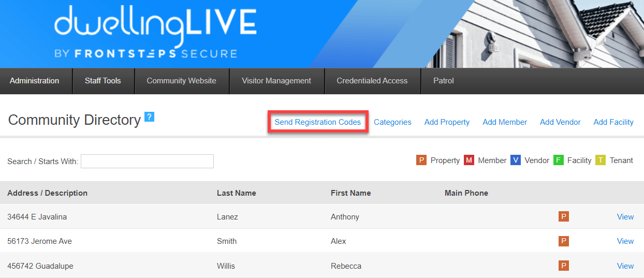
Task: Click the property badge on Lanez row
Action: pos(564,216)
